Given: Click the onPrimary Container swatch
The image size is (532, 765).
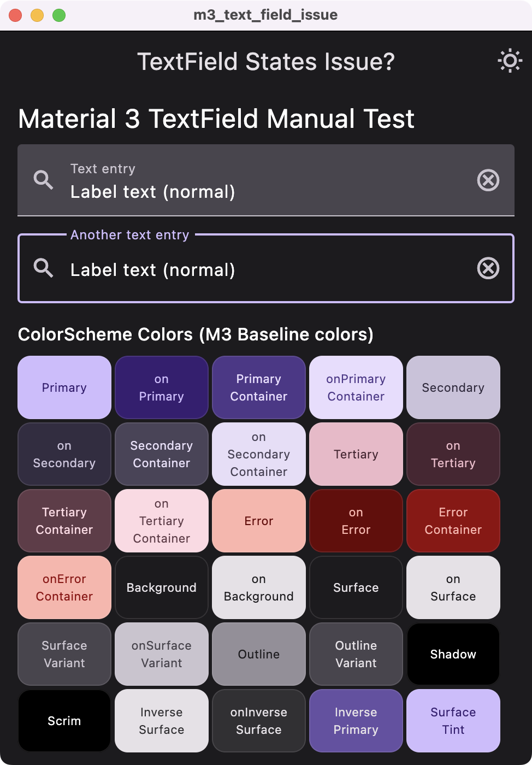Looking at the screenshot, I should coord(356,387).
